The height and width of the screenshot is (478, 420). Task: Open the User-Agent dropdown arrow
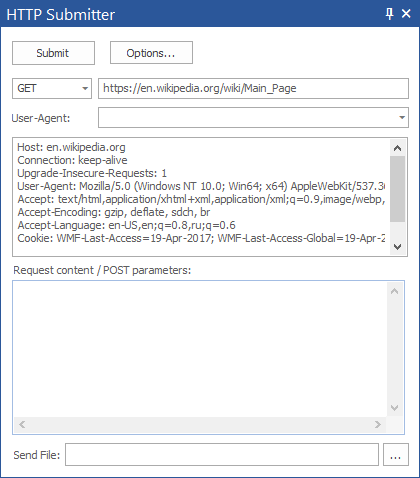[402, 117]
